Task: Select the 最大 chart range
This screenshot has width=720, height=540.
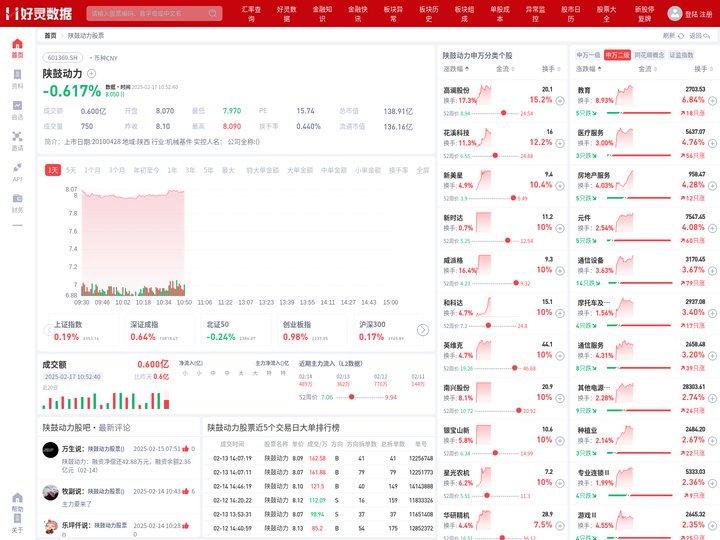Action: (x=228, y=170)
